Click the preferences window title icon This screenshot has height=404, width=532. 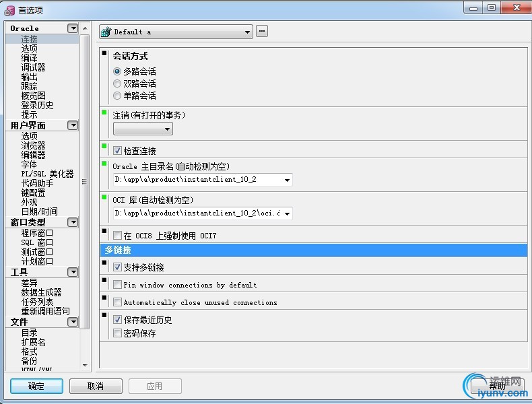coord(9,11)
